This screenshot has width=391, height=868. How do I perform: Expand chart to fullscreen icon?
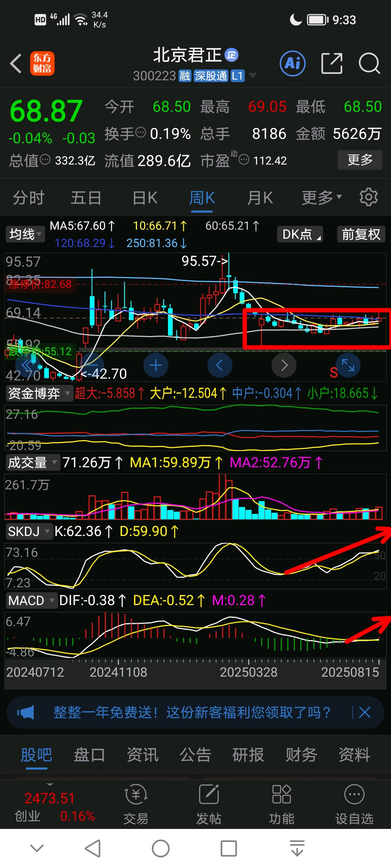(348, 365)
